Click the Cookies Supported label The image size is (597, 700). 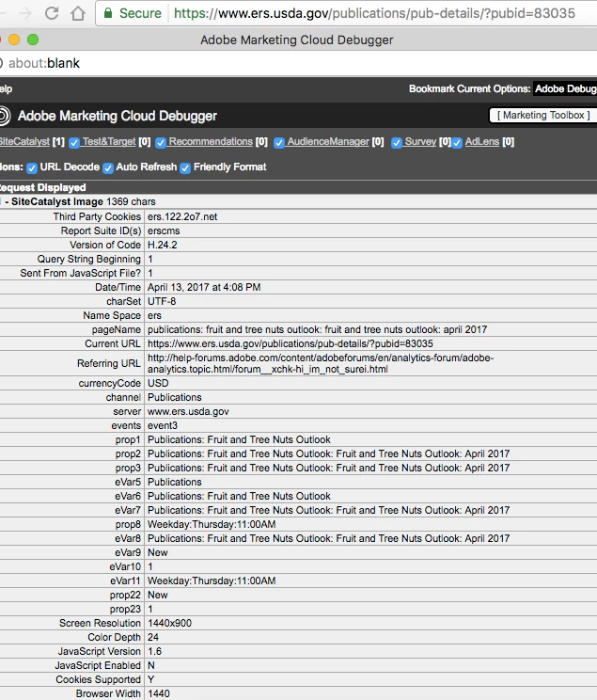(x=98, y=679)
